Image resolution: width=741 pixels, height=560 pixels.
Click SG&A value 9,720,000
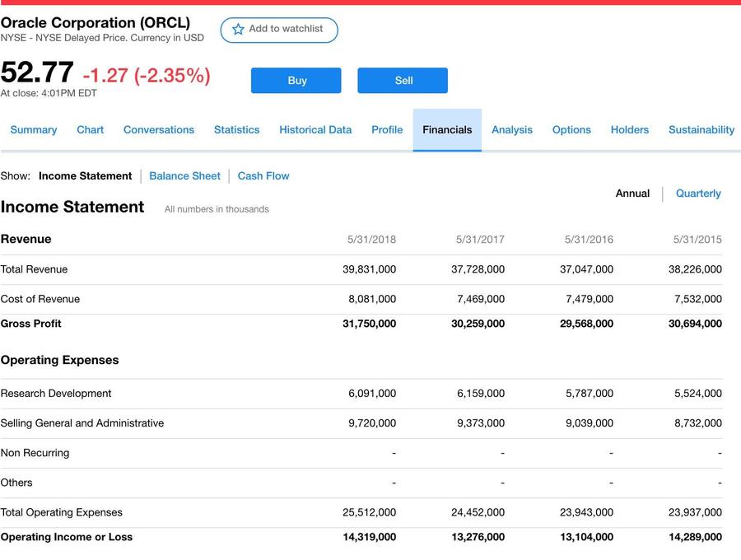tap(372, 423)
